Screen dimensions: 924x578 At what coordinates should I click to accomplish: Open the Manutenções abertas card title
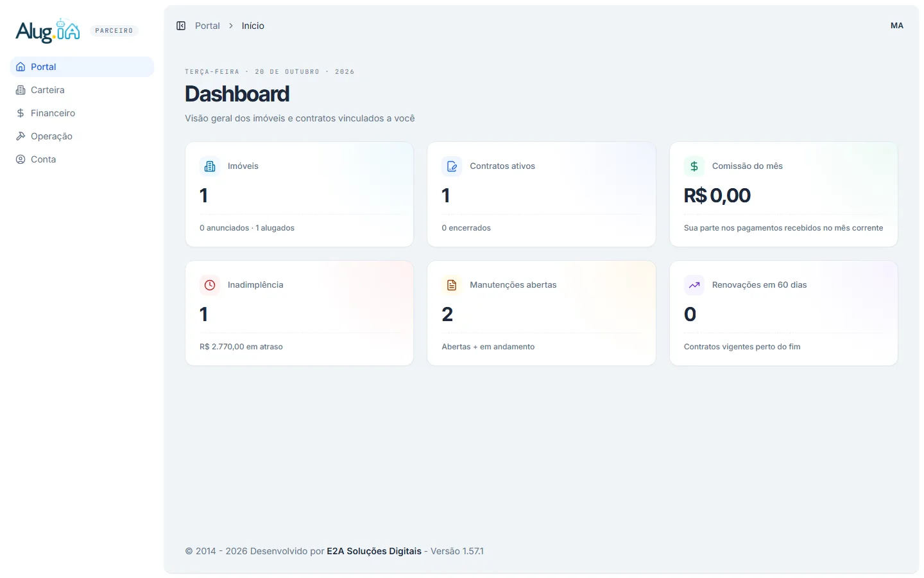pos(513,285)
